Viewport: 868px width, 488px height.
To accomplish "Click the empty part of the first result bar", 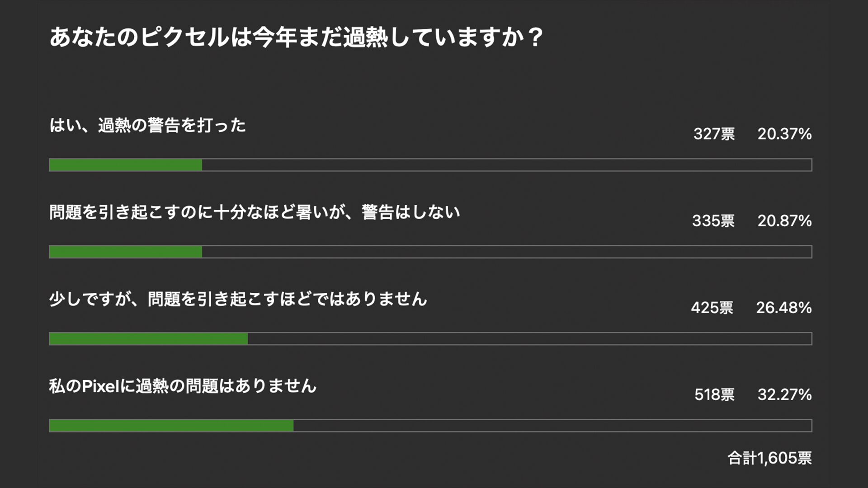I will click(507, 165).
